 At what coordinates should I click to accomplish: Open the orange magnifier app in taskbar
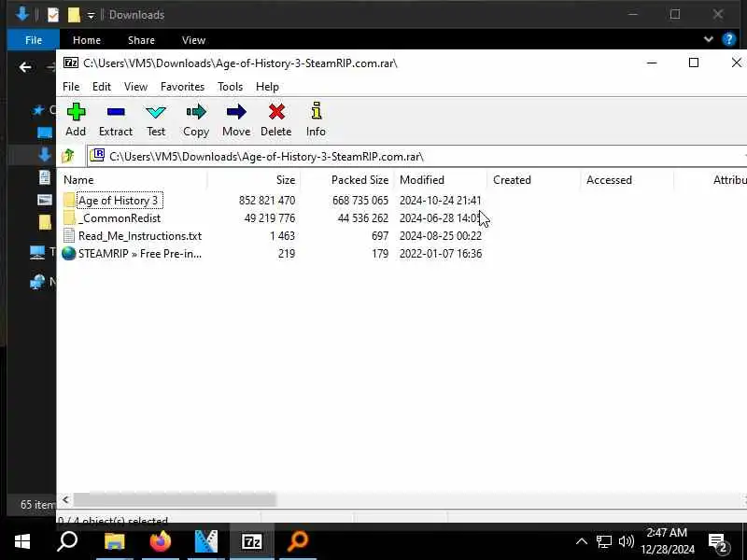pyautogui.click(x=297, y=541)
